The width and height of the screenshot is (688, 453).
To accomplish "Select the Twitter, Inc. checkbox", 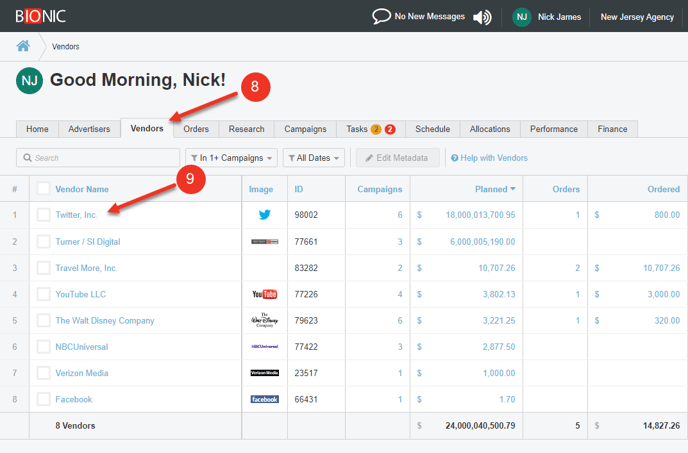I will (43, 215).
